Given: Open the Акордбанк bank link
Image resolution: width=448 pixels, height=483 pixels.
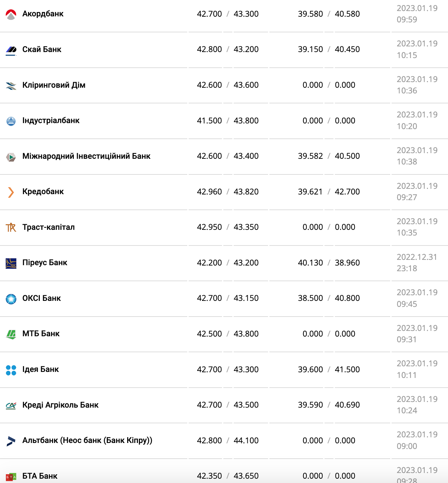Looking at the screenshot, I should pyautogui.click(x=43, y=14).
